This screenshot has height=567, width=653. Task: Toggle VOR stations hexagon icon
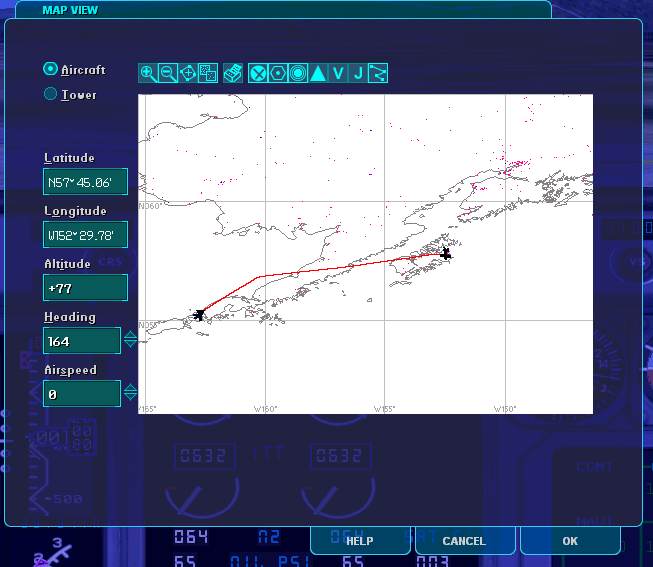pyautogui.click(x=278, y=73)
